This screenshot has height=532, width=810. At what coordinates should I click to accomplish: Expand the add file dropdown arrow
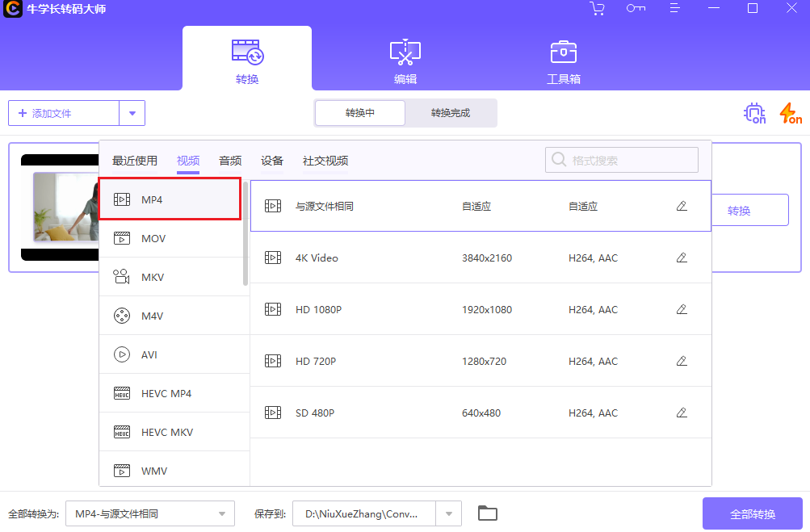(x=132, y=113)
